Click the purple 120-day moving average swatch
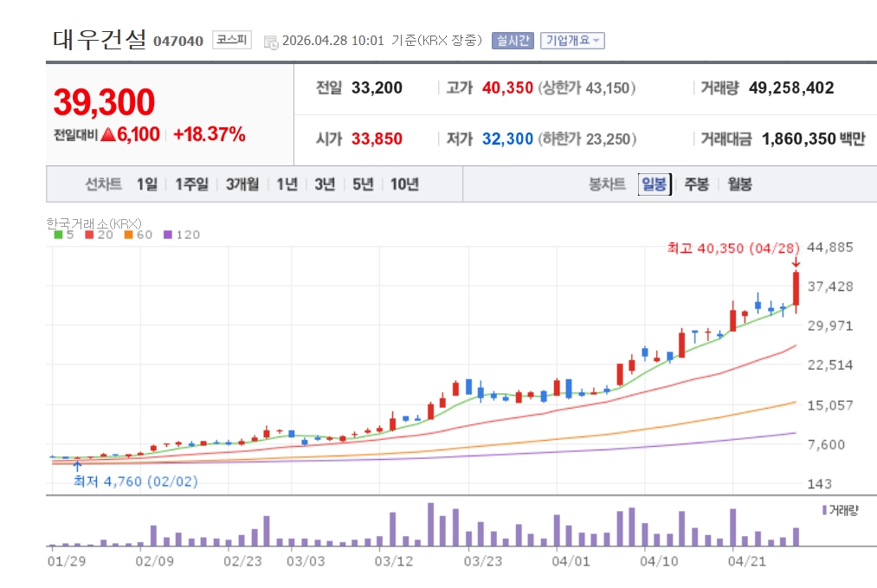The width and height of the screenshot is (877, 588). 168,234
